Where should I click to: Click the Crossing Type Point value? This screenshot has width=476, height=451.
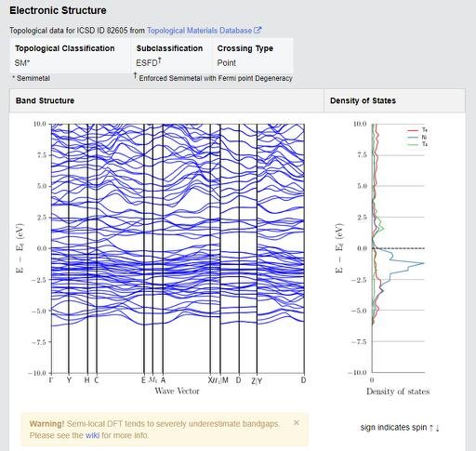tap(226, 63)
